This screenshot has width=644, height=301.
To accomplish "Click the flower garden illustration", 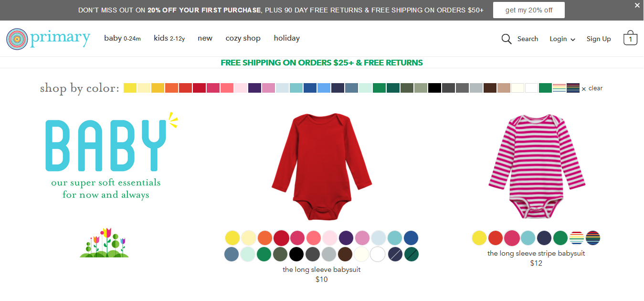I will pyautogui.click(x=104, y=243).
